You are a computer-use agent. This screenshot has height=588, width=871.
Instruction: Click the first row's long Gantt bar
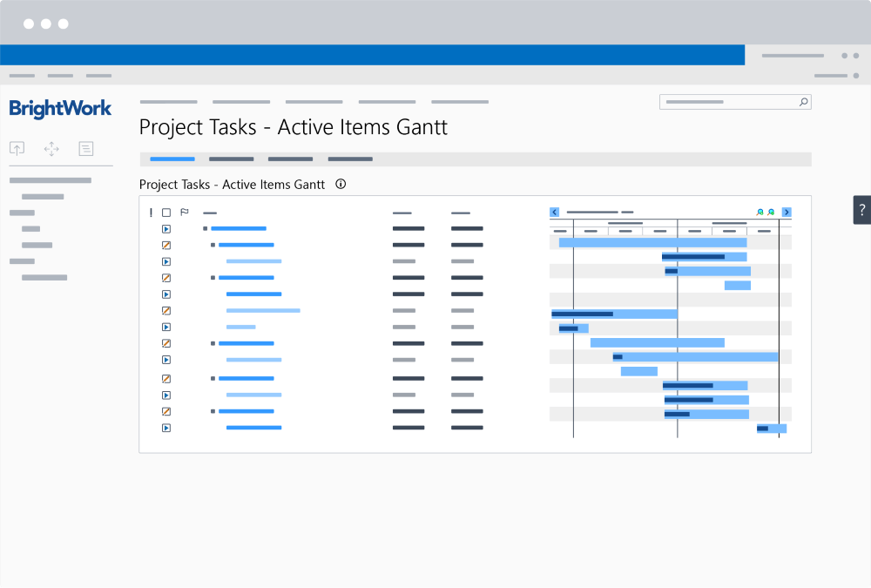tap(652, 242)
